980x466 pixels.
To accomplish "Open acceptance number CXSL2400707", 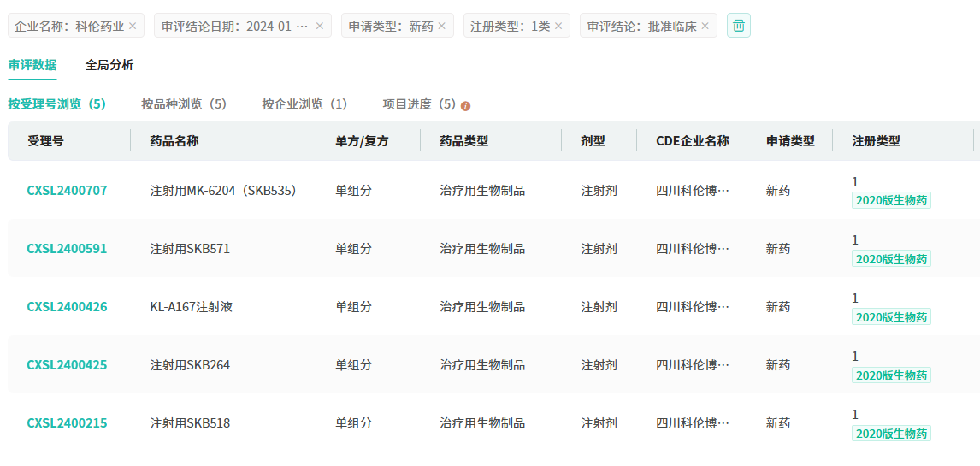I will 68,191.
